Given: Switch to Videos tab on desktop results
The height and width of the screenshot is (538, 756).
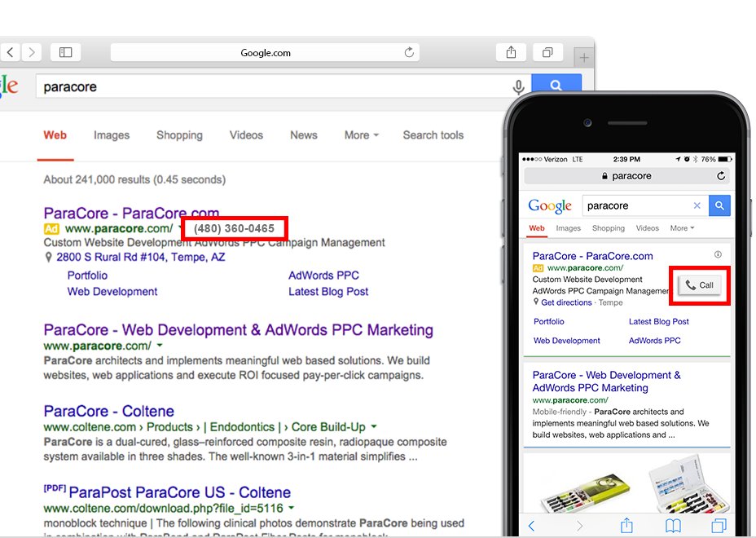Looking at the screenshot, I should tap(246, 135).
